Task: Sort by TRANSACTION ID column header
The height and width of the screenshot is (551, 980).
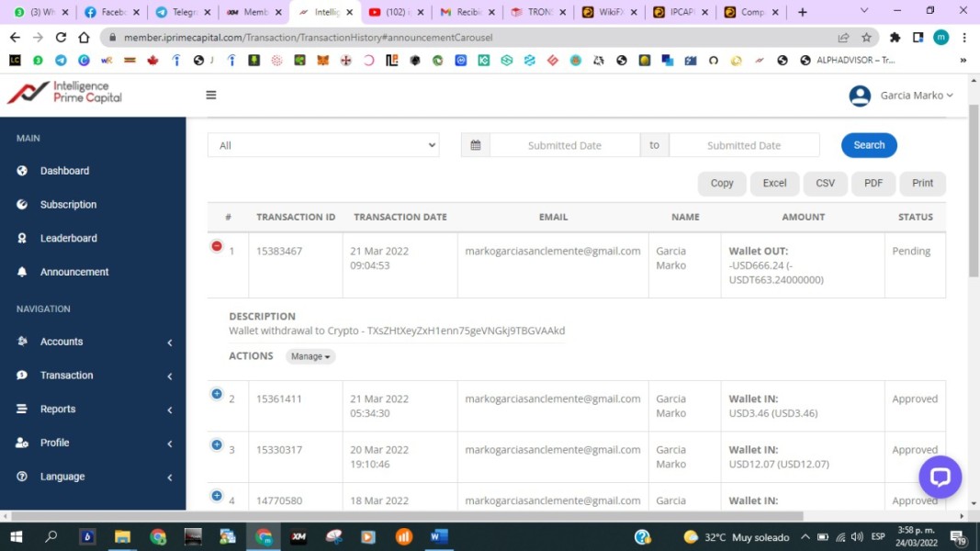Action: [296, 217]
